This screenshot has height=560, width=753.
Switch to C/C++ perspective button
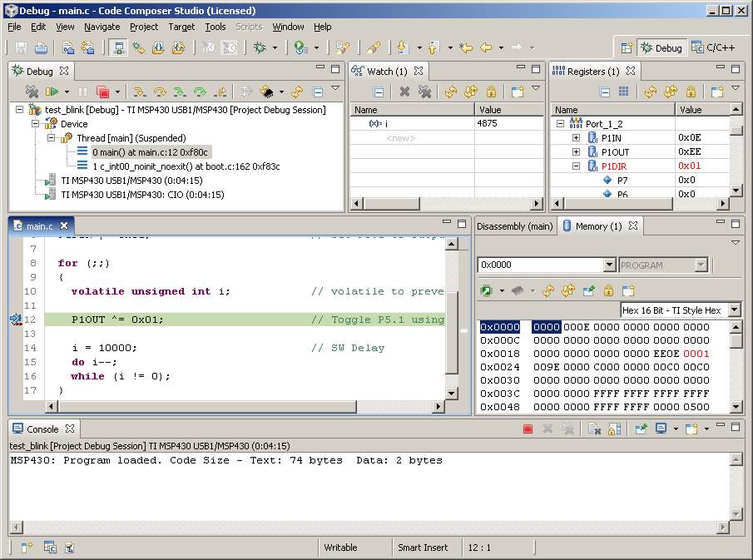713,47
